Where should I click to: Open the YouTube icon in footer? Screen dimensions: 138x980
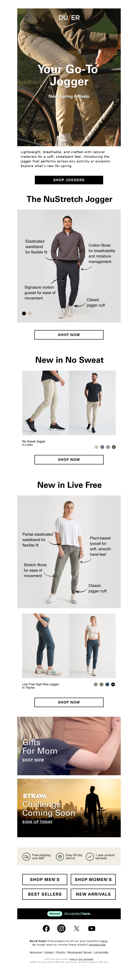tap(91, 928)
